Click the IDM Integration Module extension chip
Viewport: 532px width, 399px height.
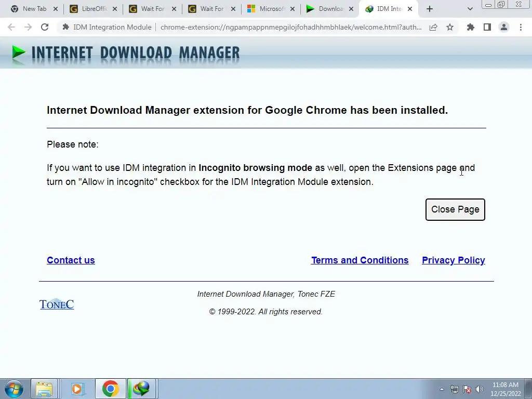point(107,27)
